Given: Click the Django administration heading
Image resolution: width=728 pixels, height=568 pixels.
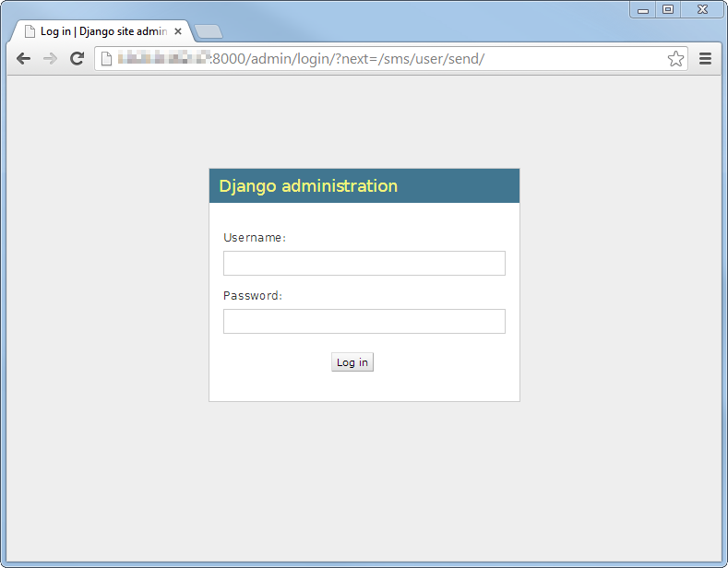Looking at the screenshot, I should tap(308, 185).
